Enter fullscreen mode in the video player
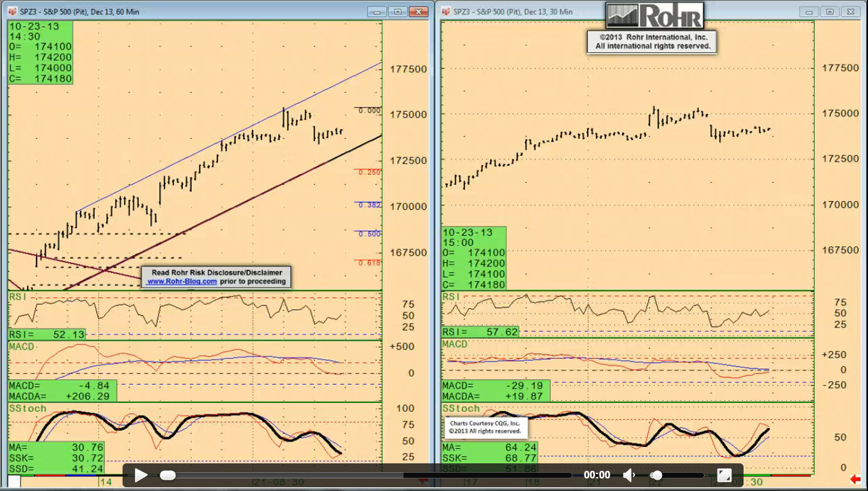 (724, 475)
